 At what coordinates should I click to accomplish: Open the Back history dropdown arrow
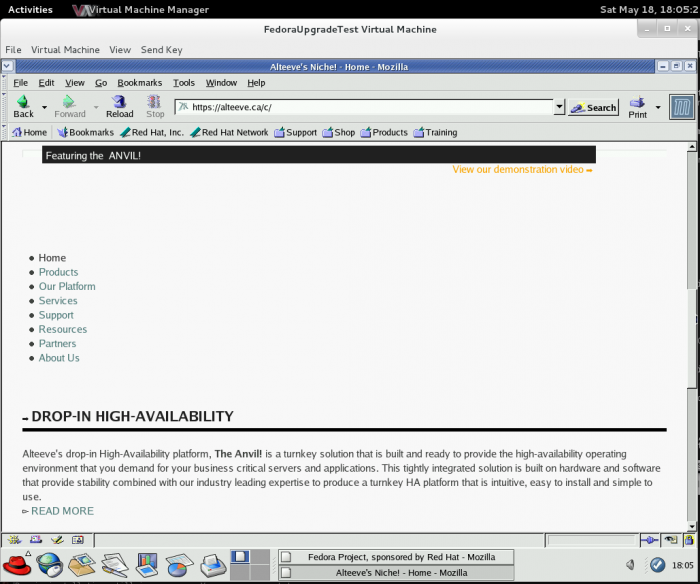tap(44, 107)
